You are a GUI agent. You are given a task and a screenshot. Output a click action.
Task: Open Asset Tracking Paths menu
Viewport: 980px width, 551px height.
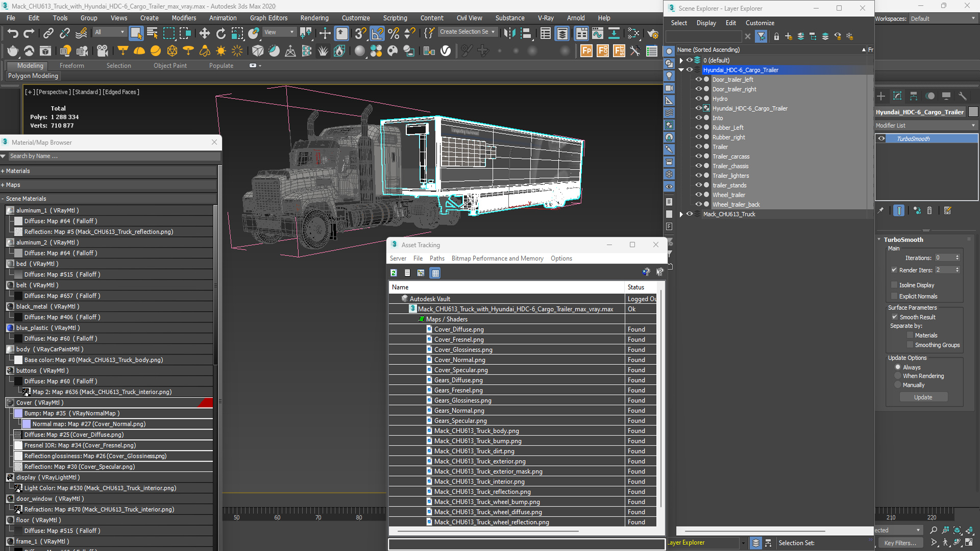[437, 258]
